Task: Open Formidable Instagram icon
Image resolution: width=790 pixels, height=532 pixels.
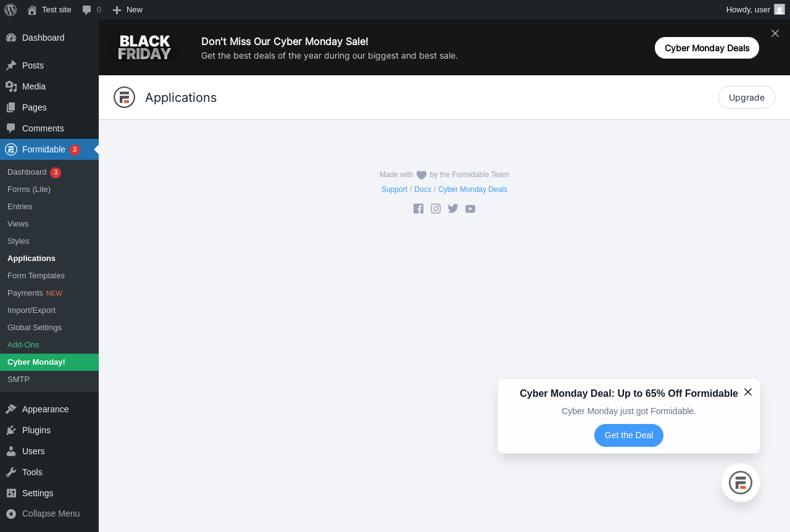Action: (436, 209)
